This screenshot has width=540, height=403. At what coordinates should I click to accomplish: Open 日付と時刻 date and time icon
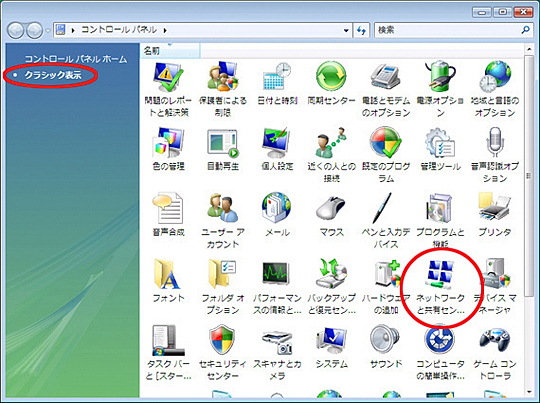tap(277, 76)
